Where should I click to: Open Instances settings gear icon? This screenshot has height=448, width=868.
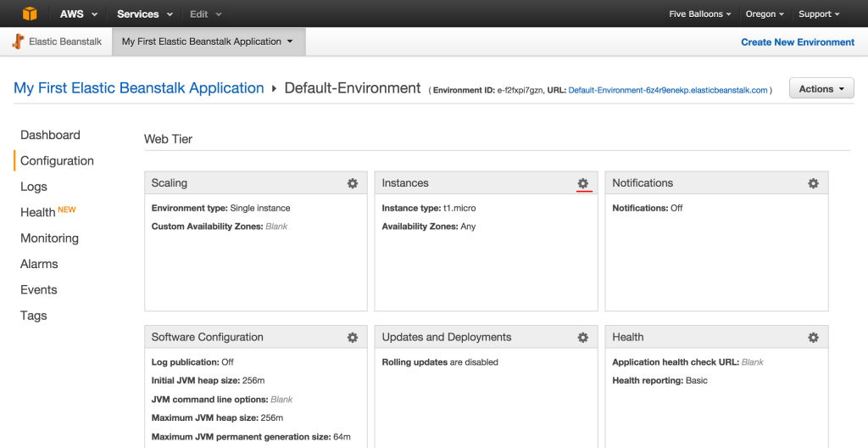point(583,183)
